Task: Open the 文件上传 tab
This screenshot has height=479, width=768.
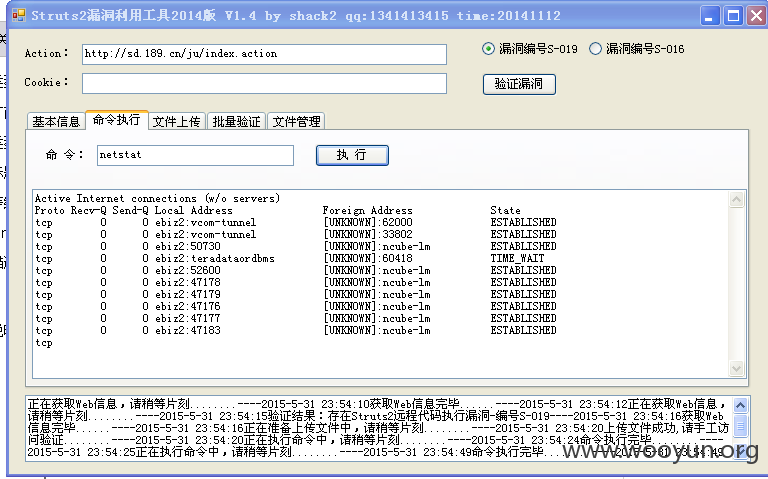Action: (x=176, y=121)
